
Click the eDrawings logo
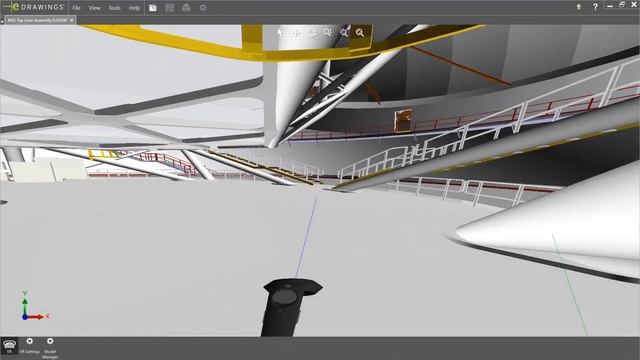(x=33, y=7)
